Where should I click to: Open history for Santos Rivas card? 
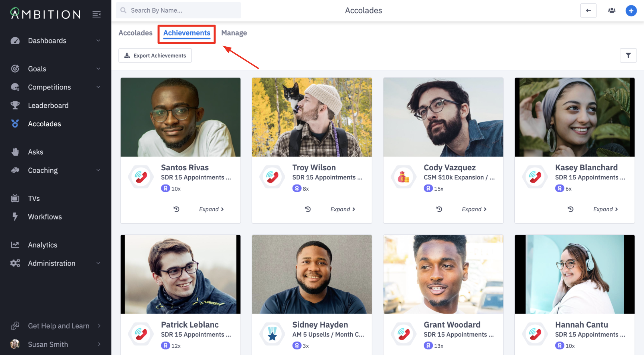pos(176,209)
